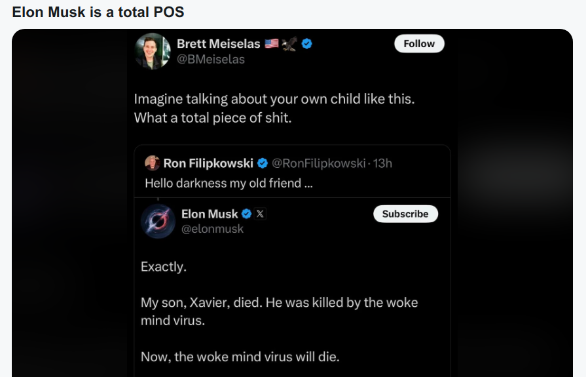Click Brett Meiselas profile avatar
The height and width of the screenshot is (377, 588).
tap(153, 51)
